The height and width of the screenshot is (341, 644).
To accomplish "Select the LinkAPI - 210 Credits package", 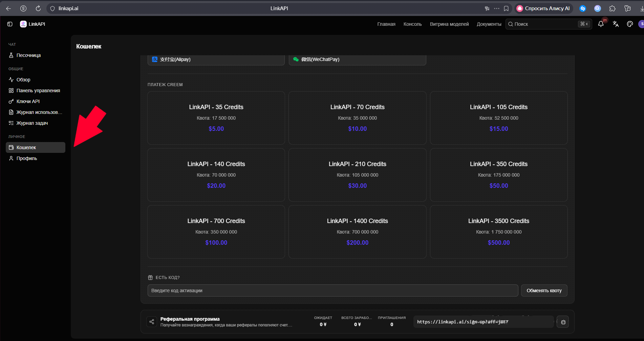I will [x=357, y=175].
